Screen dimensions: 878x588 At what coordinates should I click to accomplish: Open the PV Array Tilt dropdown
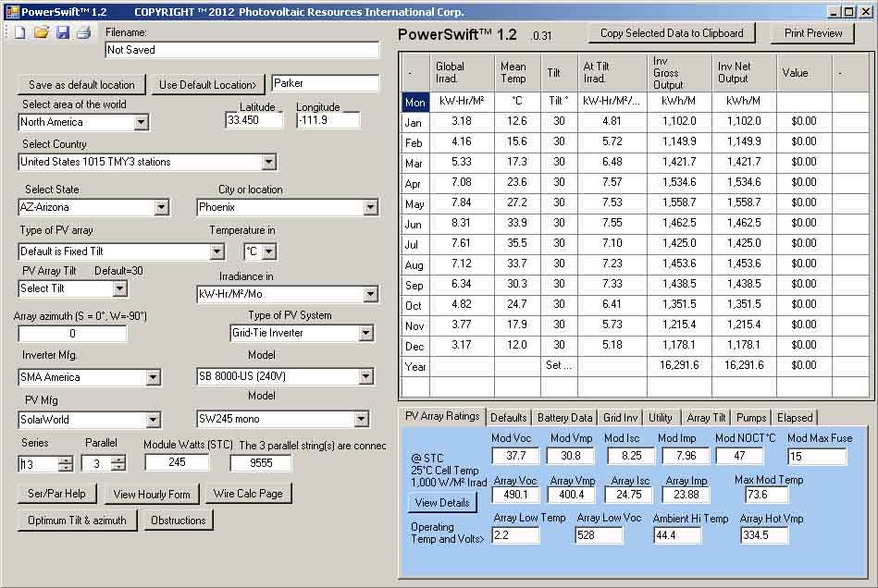click(x=119, y=288)
